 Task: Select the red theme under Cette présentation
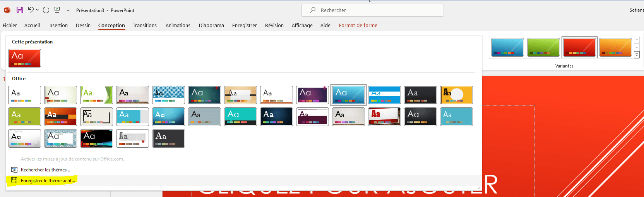coord(24,58)
